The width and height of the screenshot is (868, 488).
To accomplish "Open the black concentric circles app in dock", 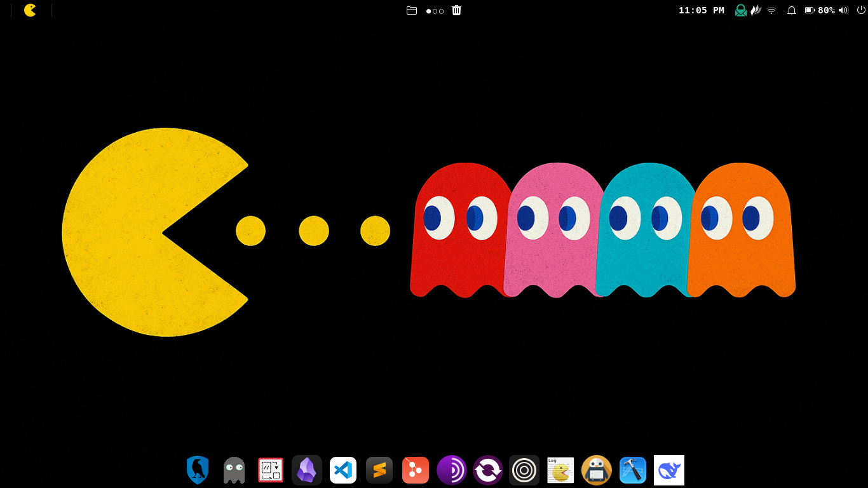I will coord(524,470).
